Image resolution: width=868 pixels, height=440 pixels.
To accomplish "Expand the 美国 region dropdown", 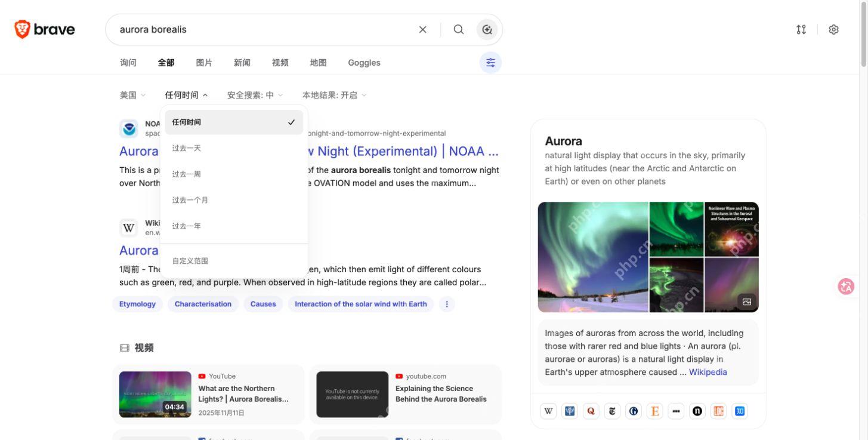I will point(132,95).
